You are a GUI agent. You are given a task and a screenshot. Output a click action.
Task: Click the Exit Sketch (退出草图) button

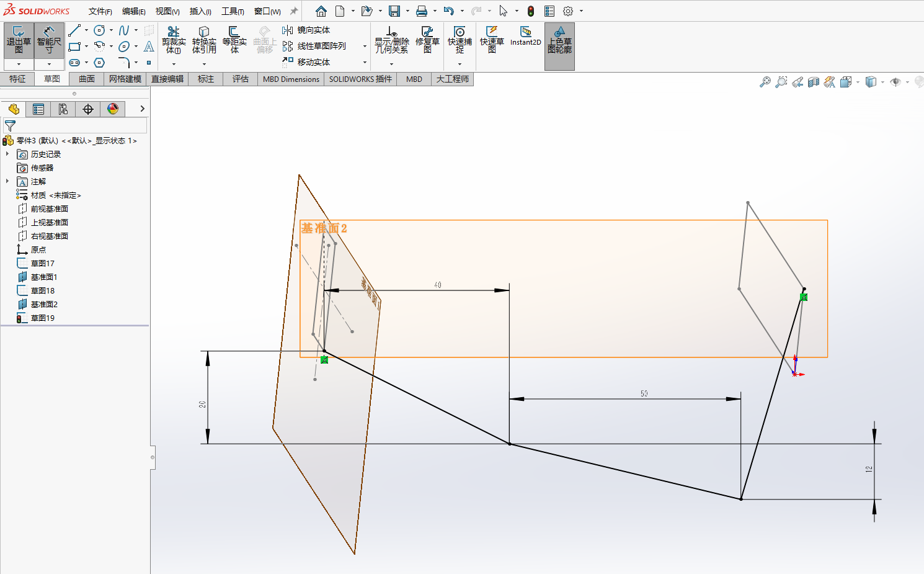click(19, 40)
